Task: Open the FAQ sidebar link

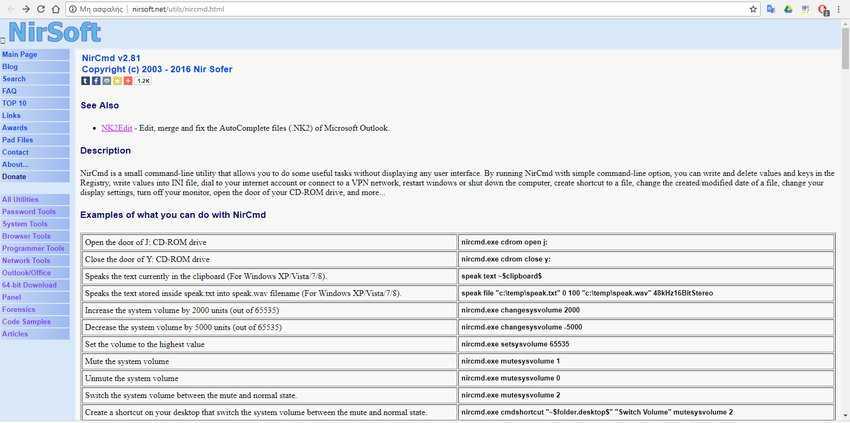Action: 35,91
